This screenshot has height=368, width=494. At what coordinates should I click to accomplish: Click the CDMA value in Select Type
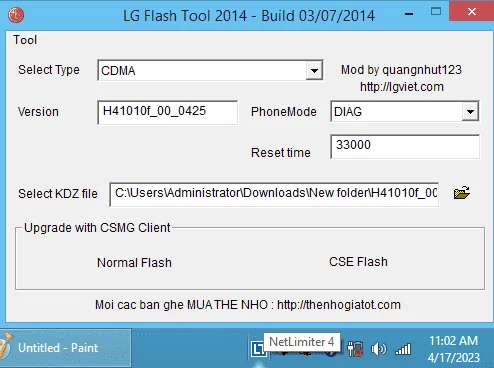[118, 71]
